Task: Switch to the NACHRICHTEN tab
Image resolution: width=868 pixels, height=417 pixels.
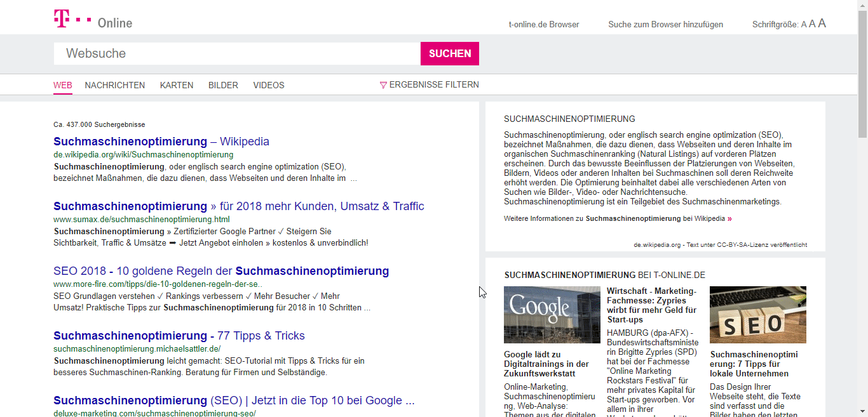Action: click(x=115, y=85)
